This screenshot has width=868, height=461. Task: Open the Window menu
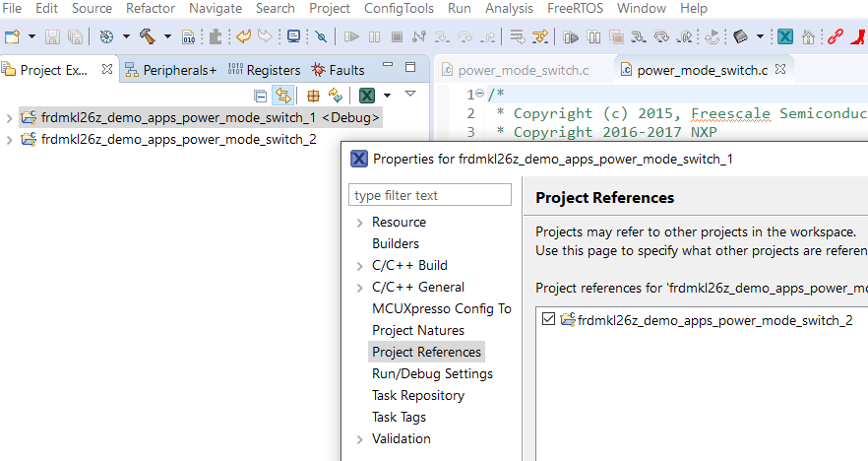click(x=642, y=8)
